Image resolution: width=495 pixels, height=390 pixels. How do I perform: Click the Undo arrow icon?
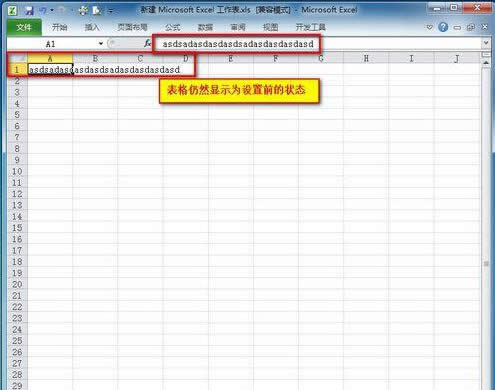point(43,10)
